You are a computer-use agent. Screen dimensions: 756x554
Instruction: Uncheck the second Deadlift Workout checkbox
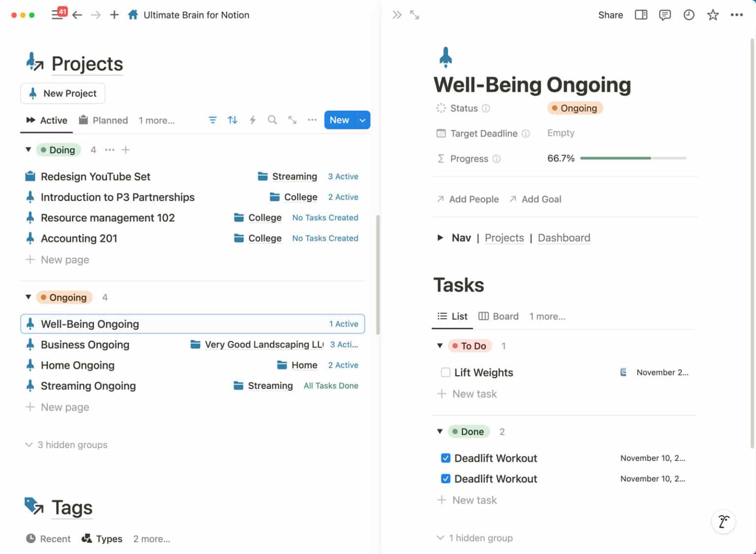pyautogui.click(x=445, y=479)
